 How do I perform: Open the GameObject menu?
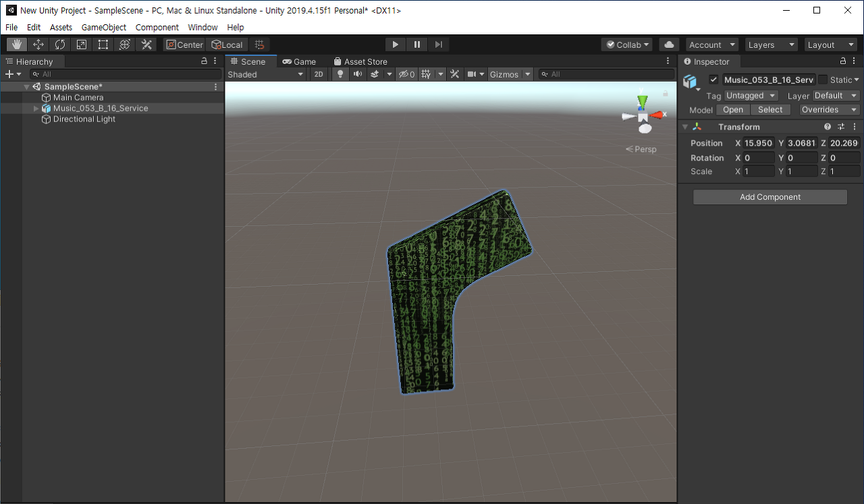pos(104,27)
